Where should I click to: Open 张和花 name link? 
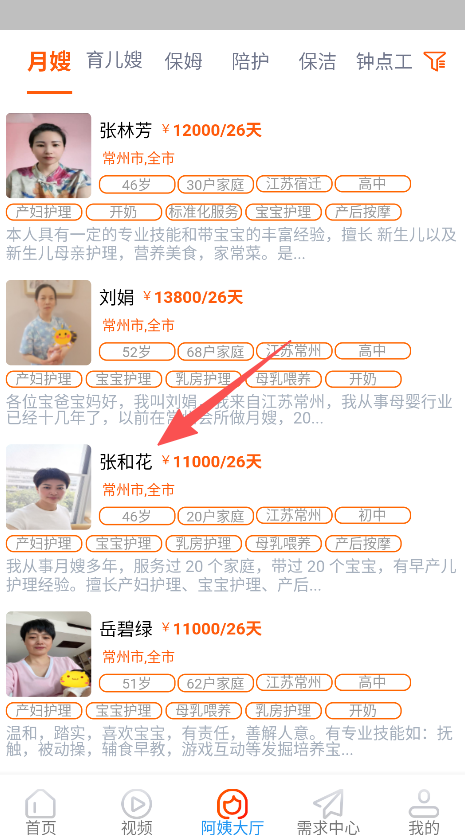coord(126,461)
